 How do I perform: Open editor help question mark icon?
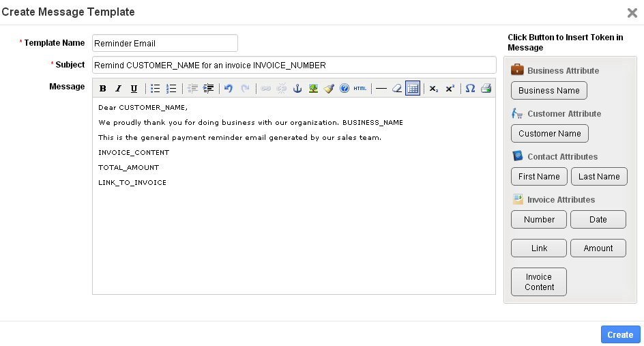[x=345, y=88]
